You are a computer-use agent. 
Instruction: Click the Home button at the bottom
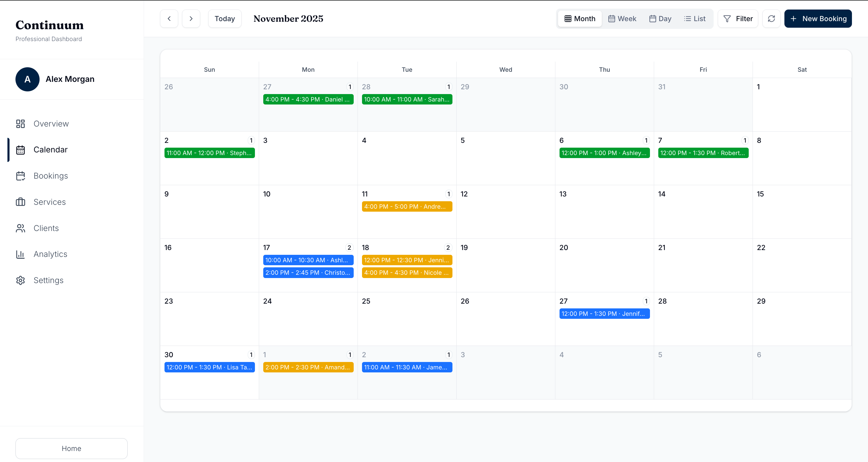(71, 448)
